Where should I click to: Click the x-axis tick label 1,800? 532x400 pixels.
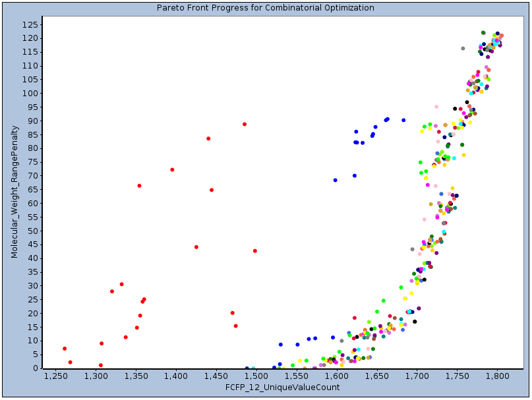pos(496,376)
